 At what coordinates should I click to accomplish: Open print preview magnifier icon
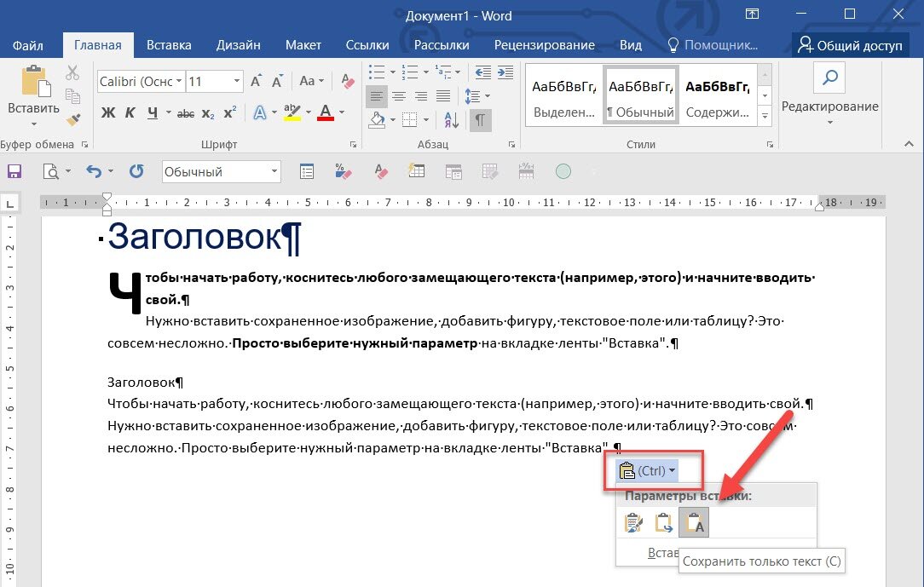(51, 171)
